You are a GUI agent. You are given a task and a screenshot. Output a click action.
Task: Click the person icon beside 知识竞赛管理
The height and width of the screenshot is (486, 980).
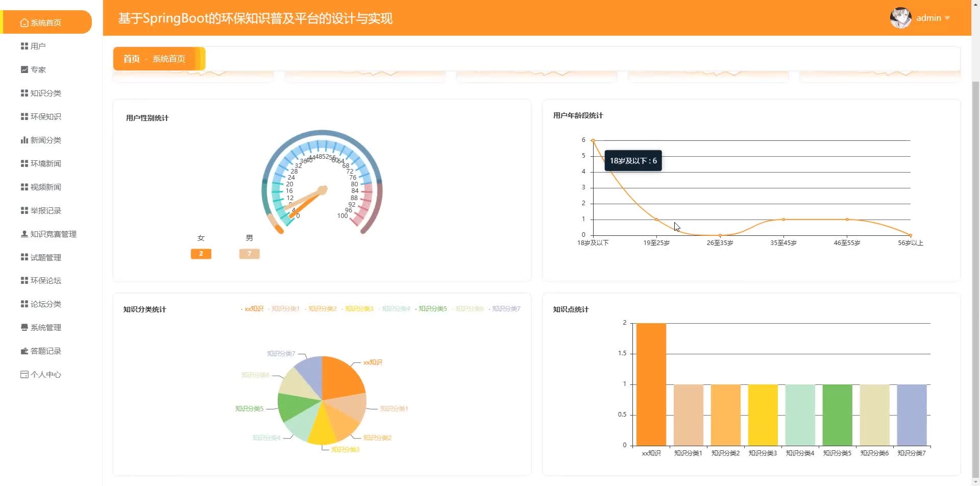(x=24, y=234)
